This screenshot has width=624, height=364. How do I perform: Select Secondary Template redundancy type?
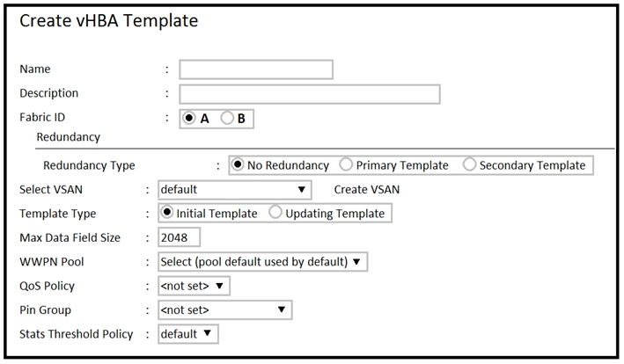469,165
